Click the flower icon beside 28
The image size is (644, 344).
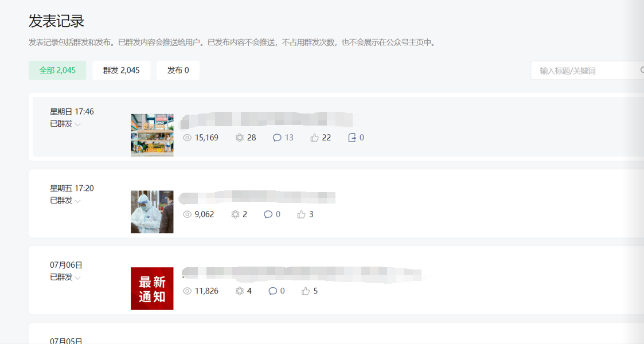click(240, 138)
